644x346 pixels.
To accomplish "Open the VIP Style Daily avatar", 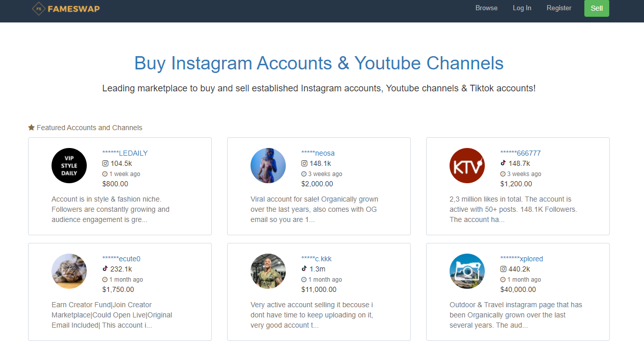I will (69, 165).
